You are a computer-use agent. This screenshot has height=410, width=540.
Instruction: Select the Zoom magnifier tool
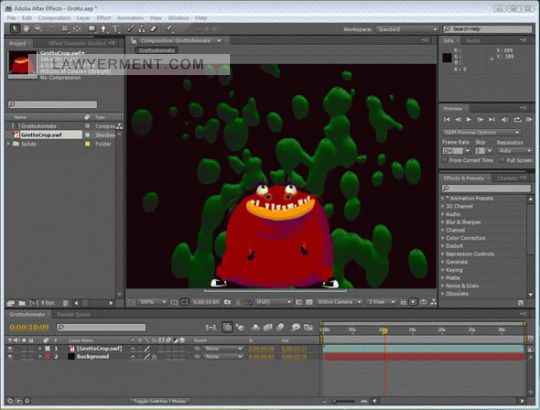coord(38,29)
